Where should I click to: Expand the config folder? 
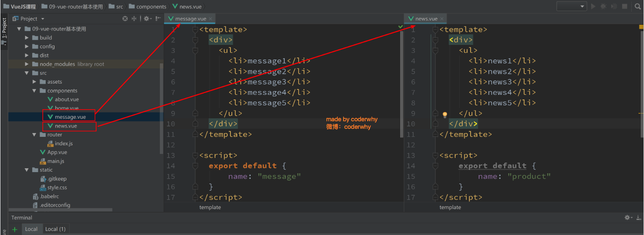pyautogui.click(x=27, y=47)
